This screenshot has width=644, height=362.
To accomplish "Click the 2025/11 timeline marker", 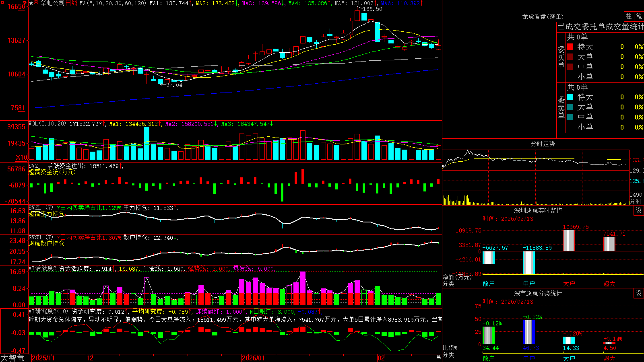I will 43,358.
